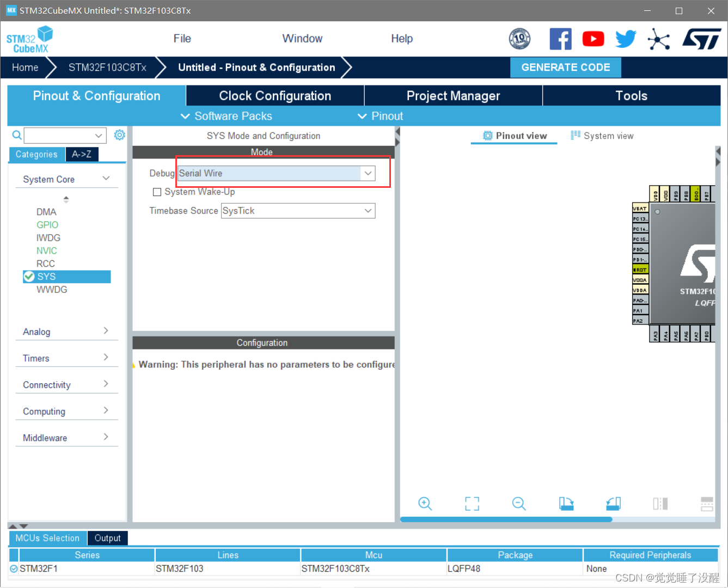This screenshot has height=588, width=728.
Task: Select RCC in System Core list
Action: (x=46, y=264)
